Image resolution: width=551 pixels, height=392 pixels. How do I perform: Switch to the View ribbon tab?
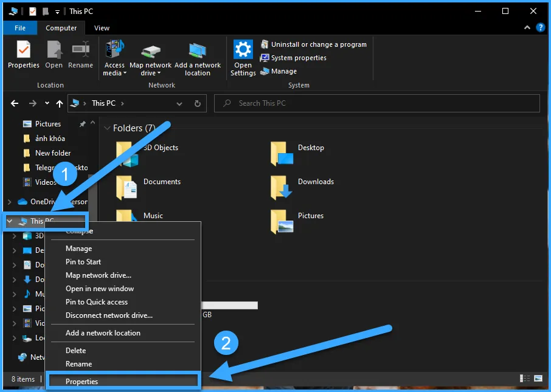click(102, 28)
